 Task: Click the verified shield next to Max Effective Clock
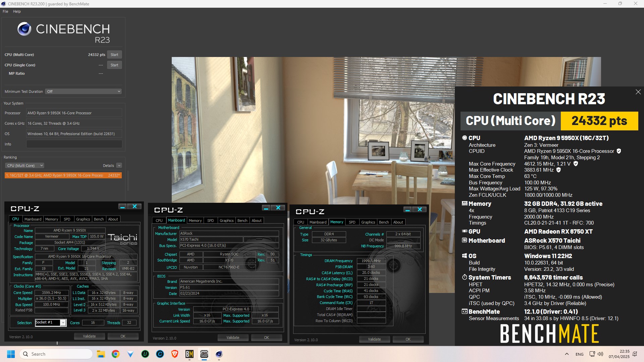pyautogui.click(x=558, y=170)
